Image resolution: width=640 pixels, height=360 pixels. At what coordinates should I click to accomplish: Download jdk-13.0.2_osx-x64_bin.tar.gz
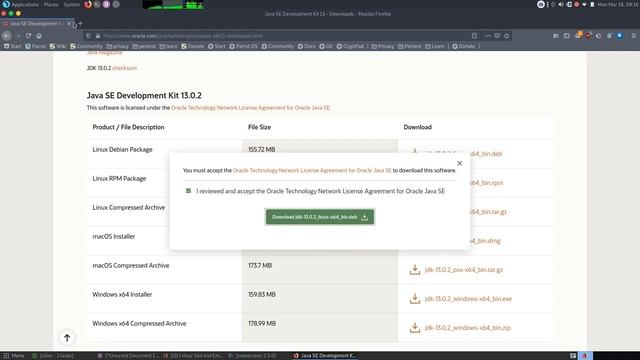pyautogui.click(x=464, y=270)
